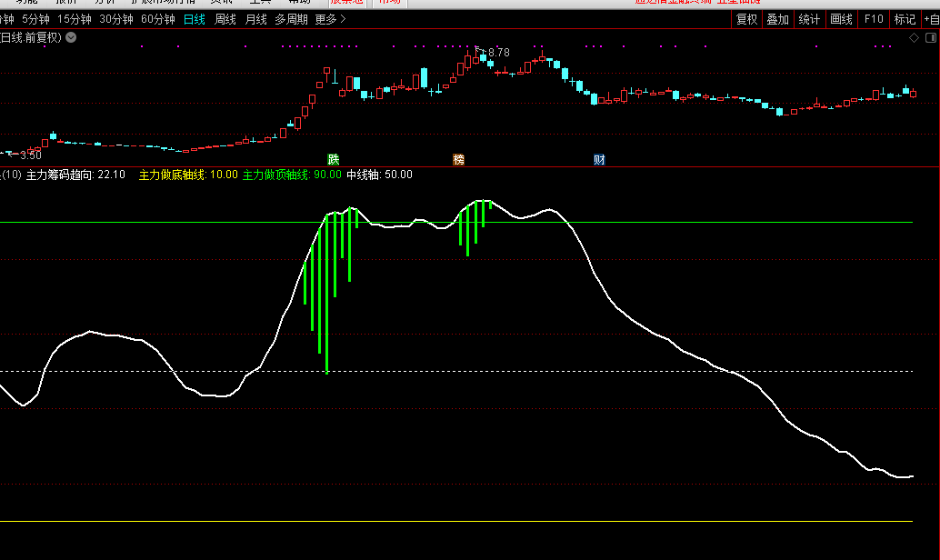Click the 复权 button
The height and width of the screenshot is (560, 940).
pyautogui.click(x=746, y=19)
